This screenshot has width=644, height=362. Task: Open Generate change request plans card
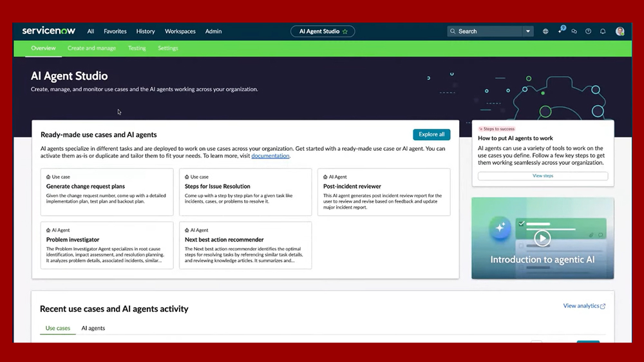point(107,192)
